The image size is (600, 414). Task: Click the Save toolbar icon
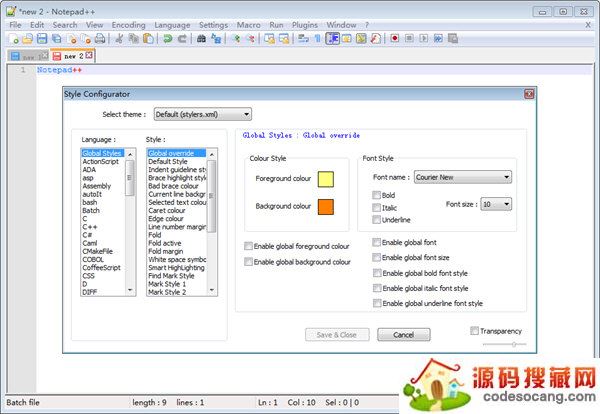coord(42,39)
